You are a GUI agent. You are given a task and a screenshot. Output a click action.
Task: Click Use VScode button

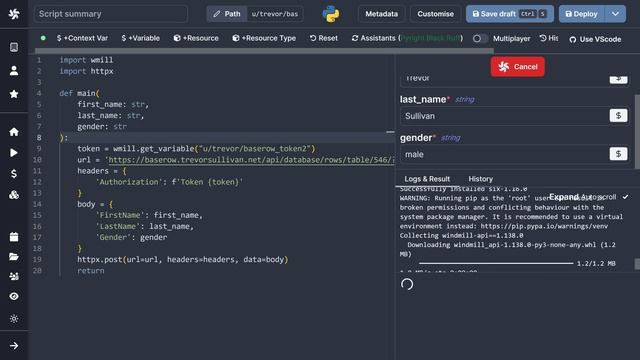click(x=595, y=39)
